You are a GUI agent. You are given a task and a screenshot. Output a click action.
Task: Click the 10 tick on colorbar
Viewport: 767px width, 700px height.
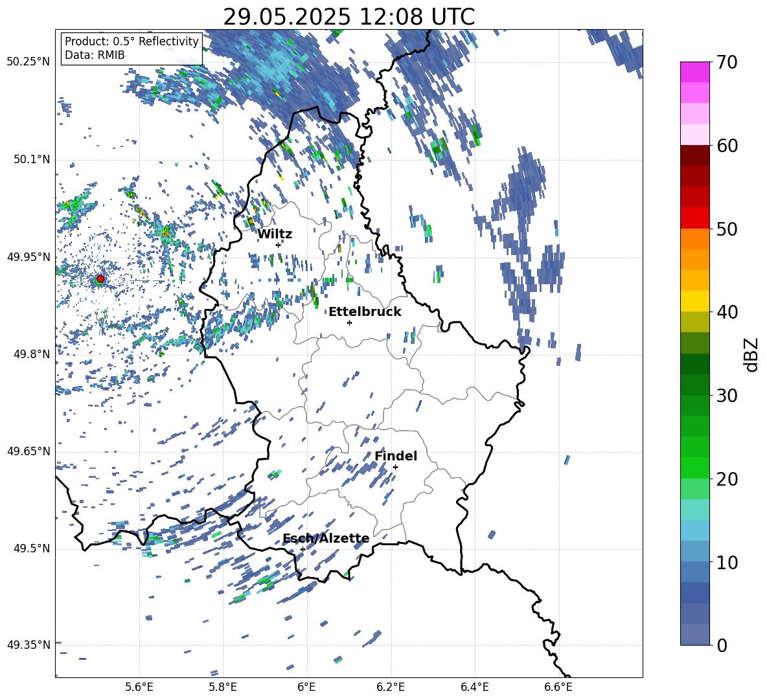coord(726,562)
